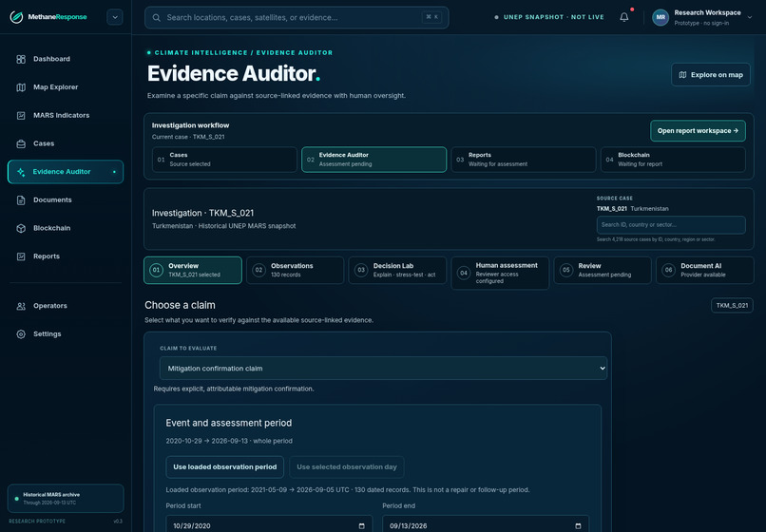Click Use selected observation day button
766x532 pixels.
346,467
